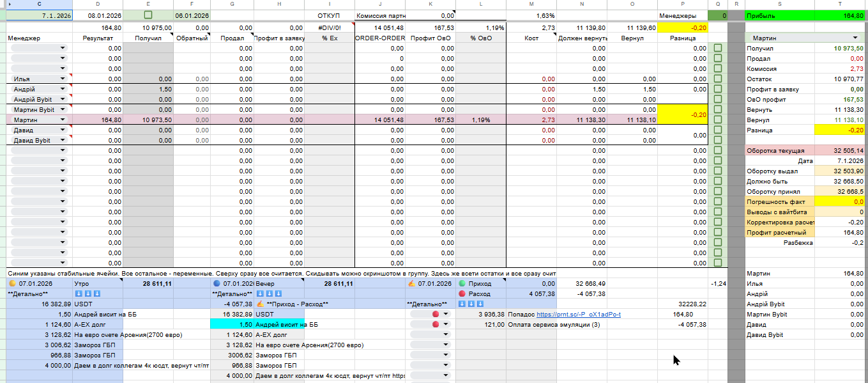Click the ORDER-ORDER column heading

[x=379, y=38]
